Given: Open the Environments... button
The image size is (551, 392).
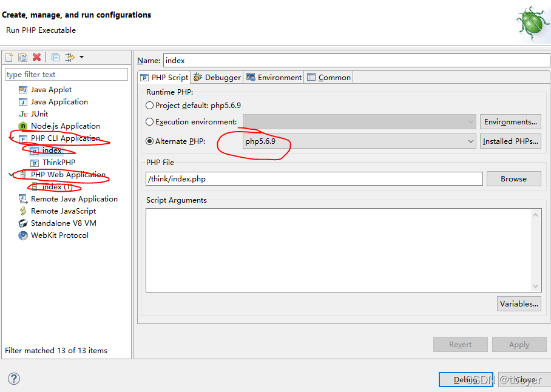Looking at the screenshot, I should tap(510, 121).
